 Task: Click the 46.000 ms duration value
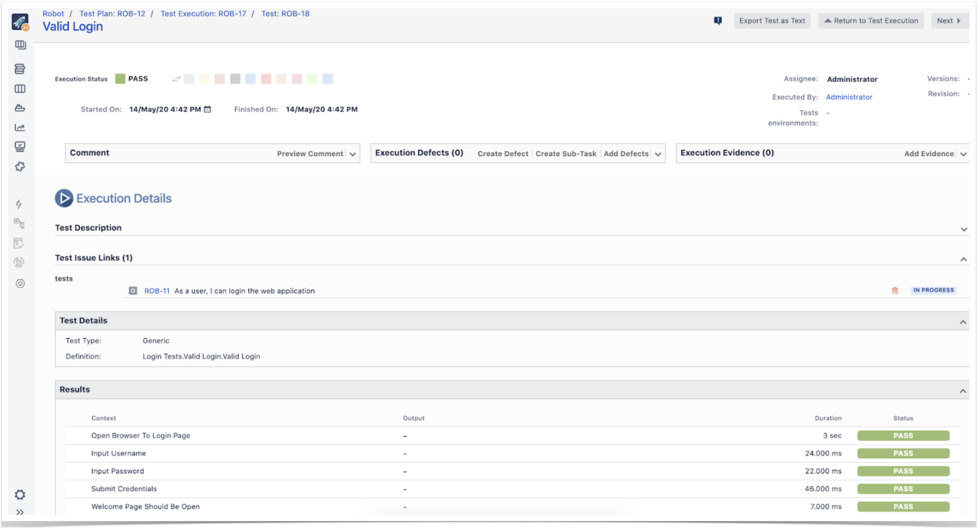pyautogui.click(x=823, y=489)
